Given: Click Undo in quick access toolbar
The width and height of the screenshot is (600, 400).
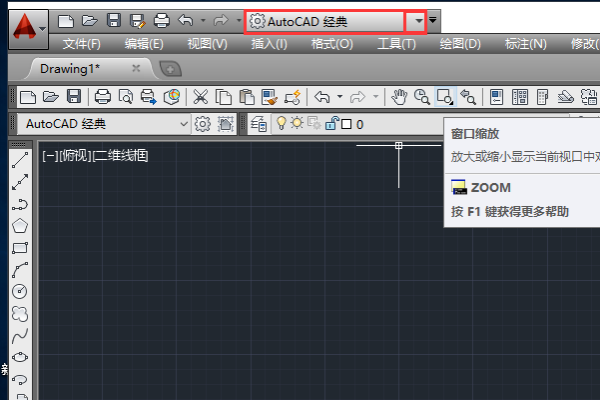Looking at the screenshot, I should coord(186,20).
